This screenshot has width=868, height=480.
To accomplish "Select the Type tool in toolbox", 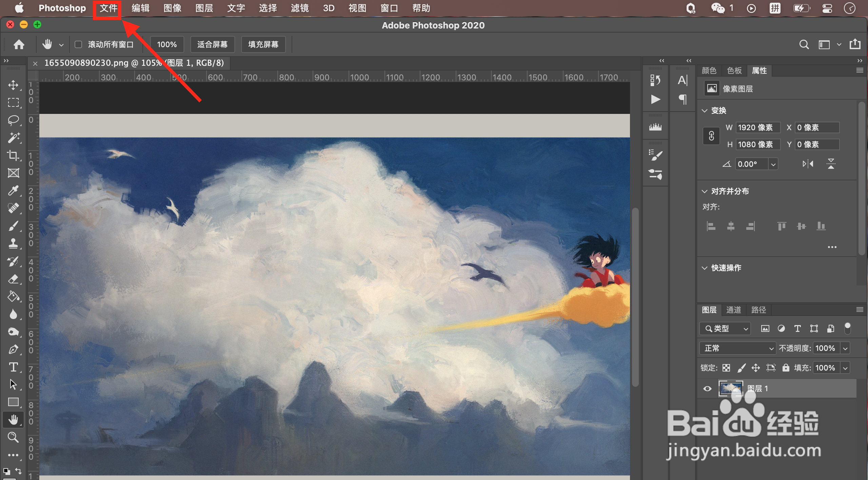I will coord(13,367).
